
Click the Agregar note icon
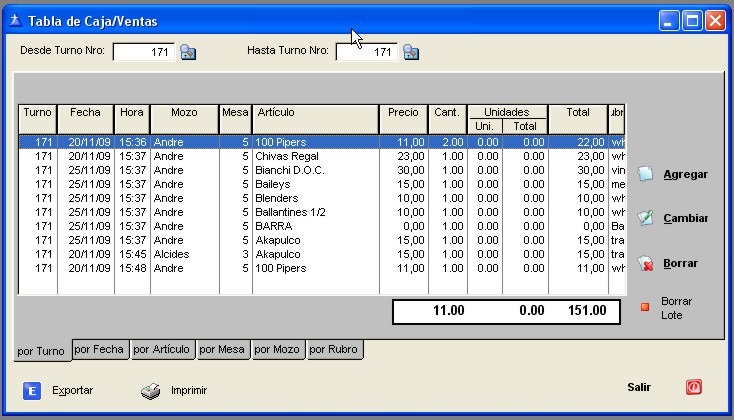coord(646,174)
